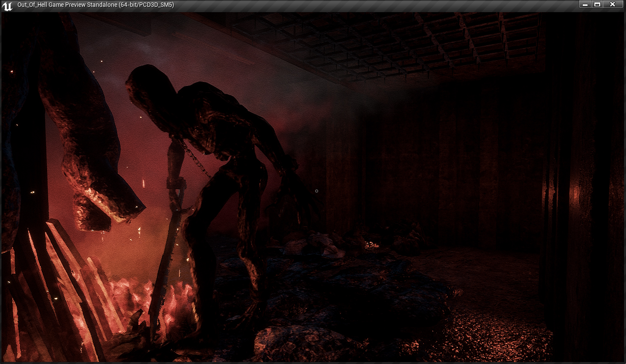Minimize the game preview window

(x=586, y=4)
